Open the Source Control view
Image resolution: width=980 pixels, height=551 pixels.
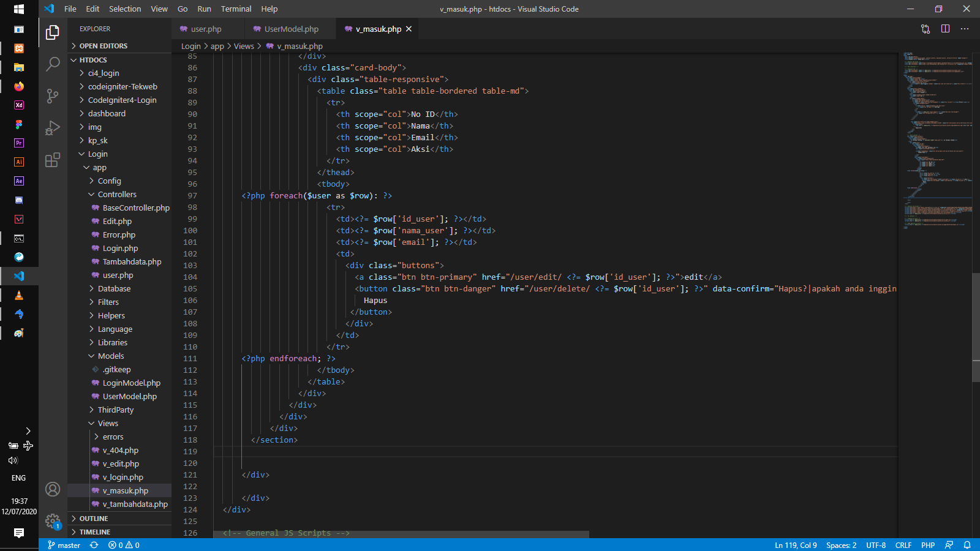point(53,96)
